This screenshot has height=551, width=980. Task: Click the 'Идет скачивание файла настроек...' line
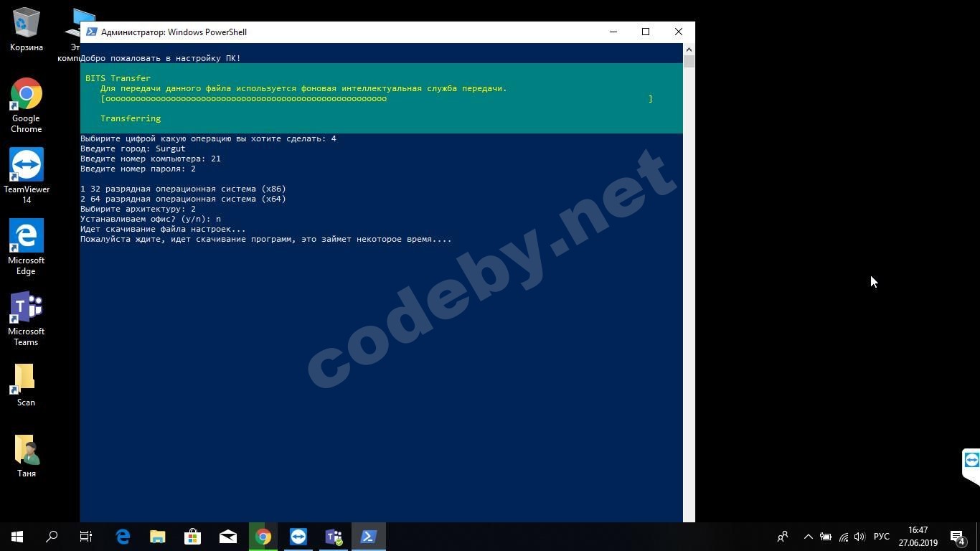(163, 229)
